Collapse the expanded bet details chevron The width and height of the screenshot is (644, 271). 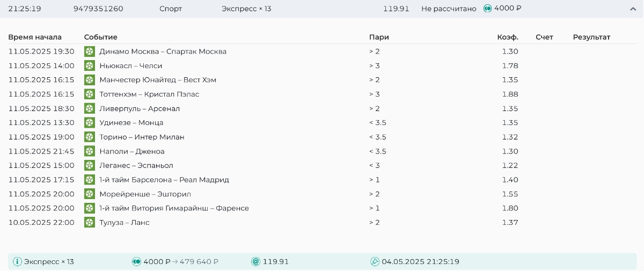(x=633, y=9)
